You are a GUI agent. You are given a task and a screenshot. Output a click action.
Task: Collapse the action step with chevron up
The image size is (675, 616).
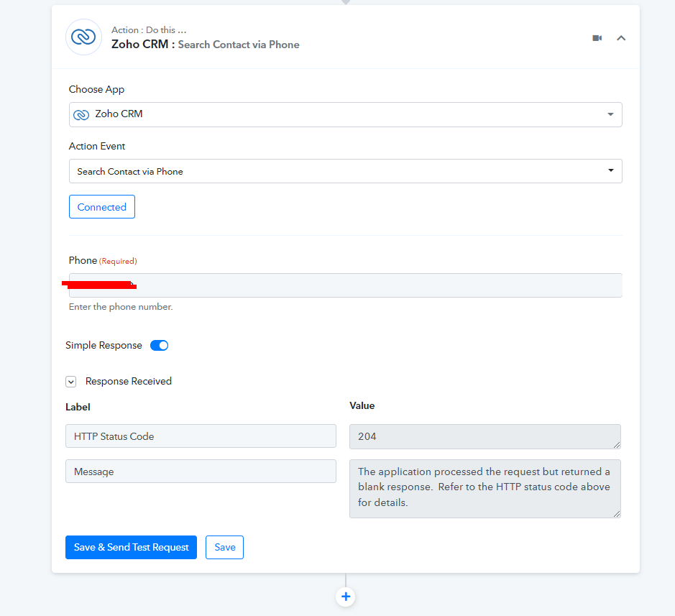tap(621, 38)
